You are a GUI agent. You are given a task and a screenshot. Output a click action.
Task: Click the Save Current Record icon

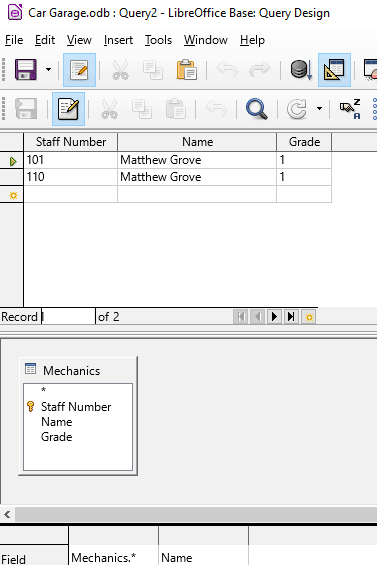(x=26, y=109)
